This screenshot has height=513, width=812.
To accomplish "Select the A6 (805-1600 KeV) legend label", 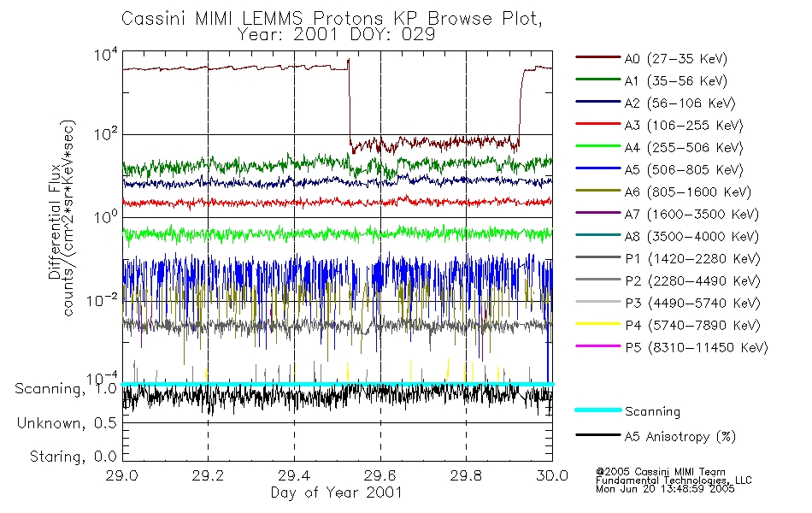I will pos(688,192).
